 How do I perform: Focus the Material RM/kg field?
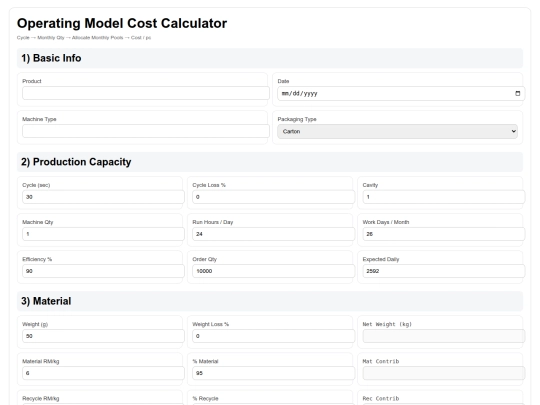(x=103, y=373)
